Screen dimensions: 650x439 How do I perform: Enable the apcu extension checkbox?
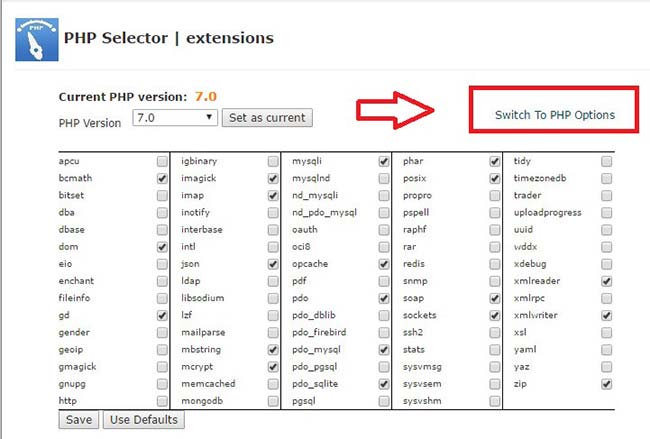(162, 161)
